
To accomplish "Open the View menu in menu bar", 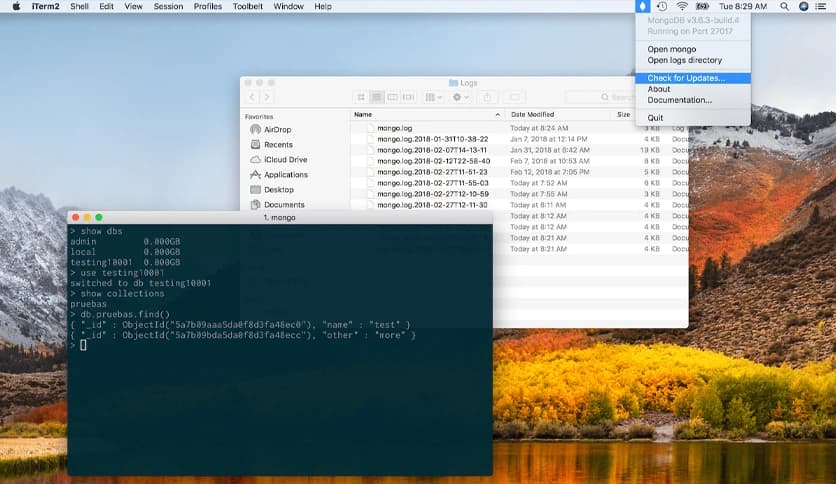I will click(x=133, y=6).
